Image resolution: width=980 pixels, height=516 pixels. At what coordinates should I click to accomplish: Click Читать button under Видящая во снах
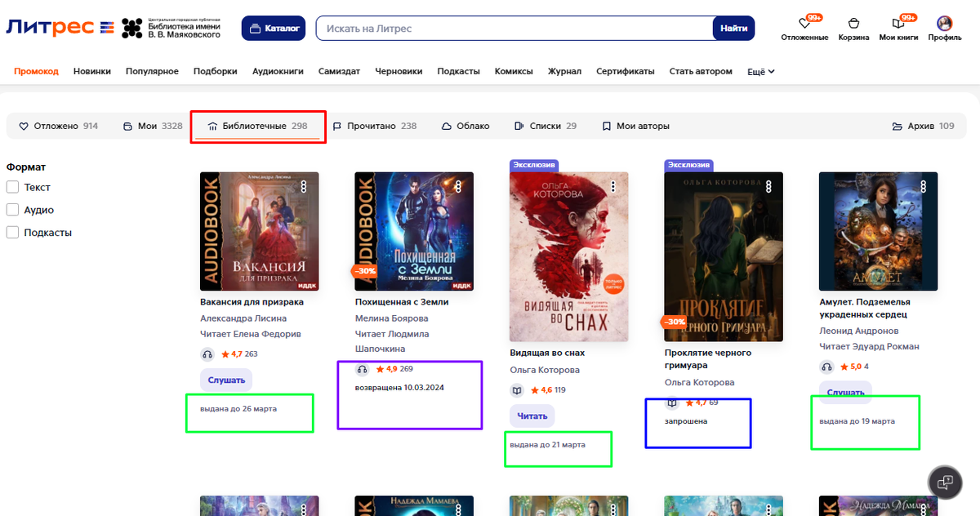coord(532,416)
